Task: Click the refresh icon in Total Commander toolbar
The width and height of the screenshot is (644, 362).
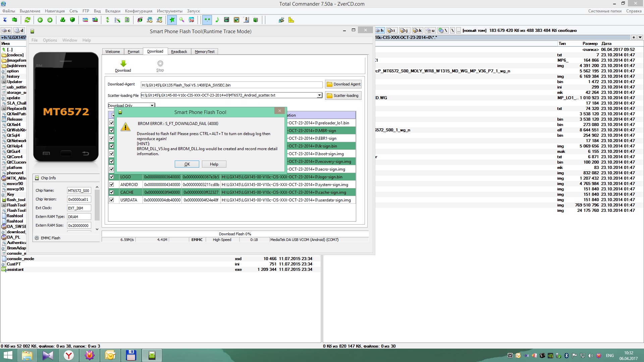Action: coord(28,20)
